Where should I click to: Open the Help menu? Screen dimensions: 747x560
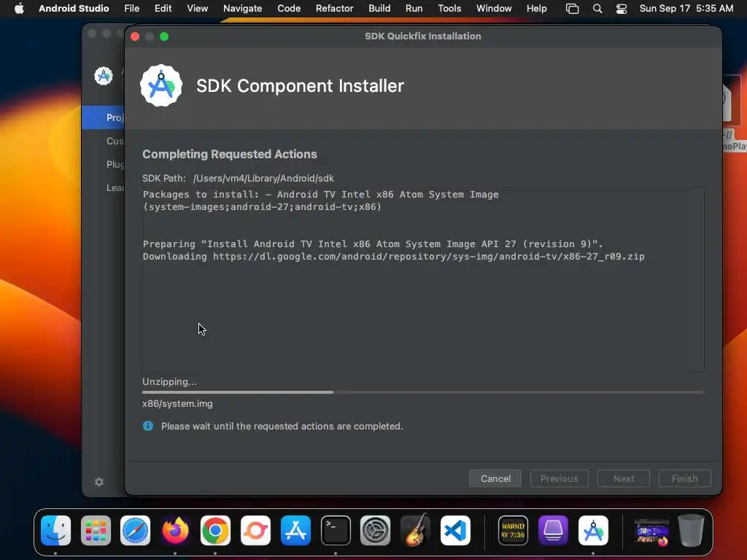(x=536, y=9)
